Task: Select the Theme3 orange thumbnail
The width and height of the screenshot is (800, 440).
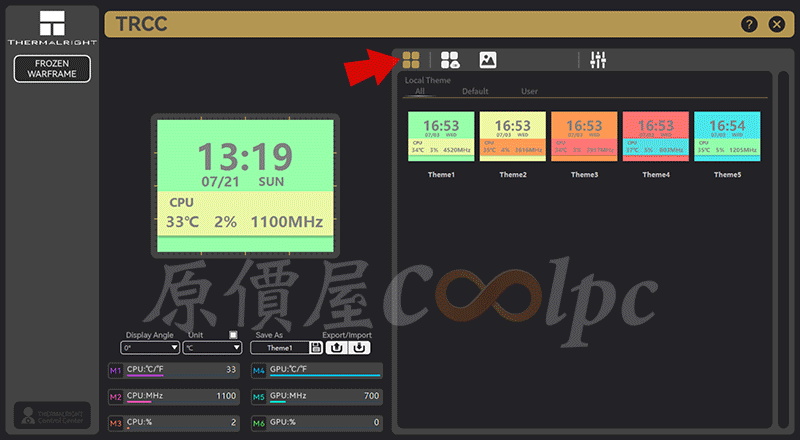Action: [x=584, y=136]
